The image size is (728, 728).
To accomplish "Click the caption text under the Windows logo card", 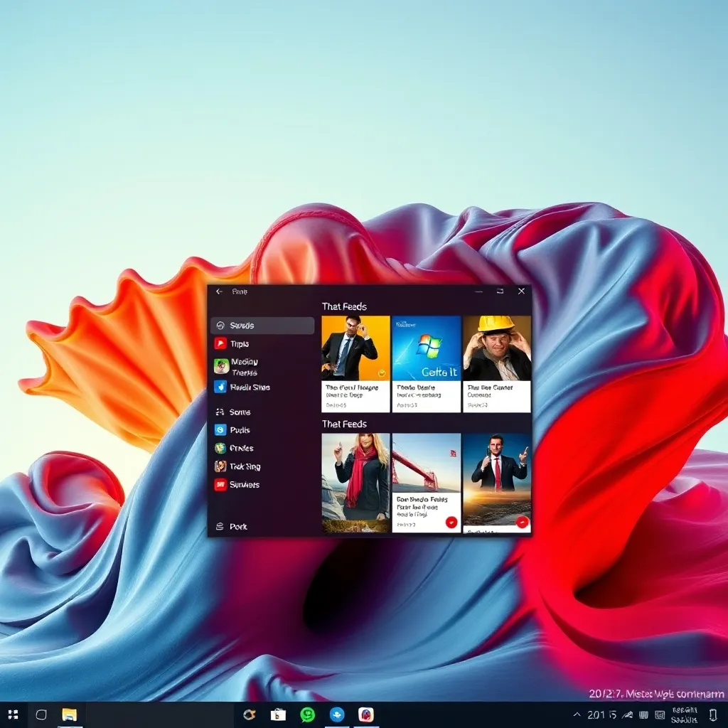I will tap(419, 391).
